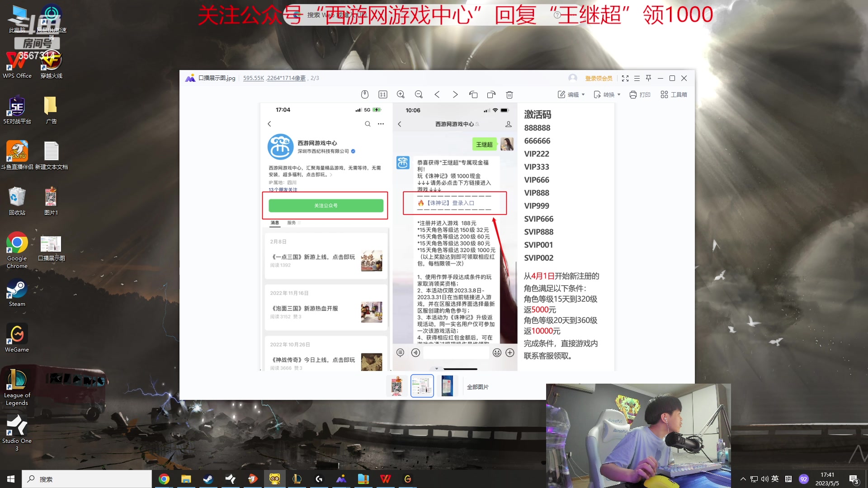Show image at 1:1 actual size
This screenshot has height=488, width=868.
tap(383, 94)
